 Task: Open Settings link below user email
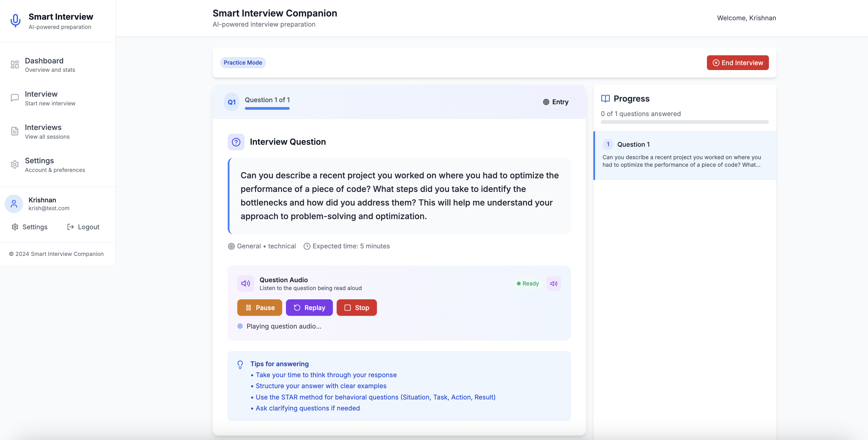(x=30, y=227)
